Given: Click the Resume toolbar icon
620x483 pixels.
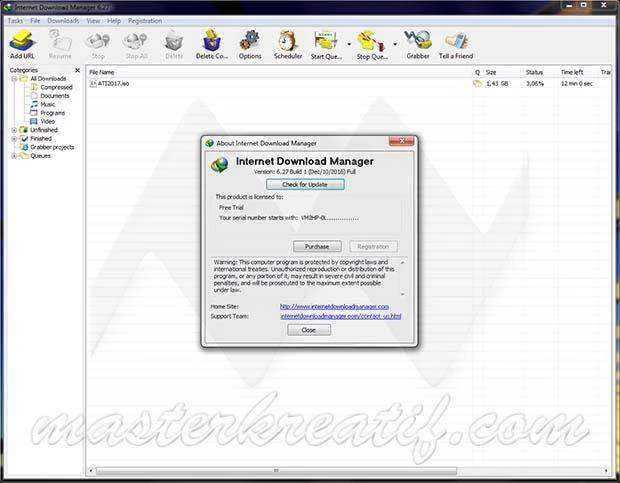Looking at the screenshot, I should 60,44.
